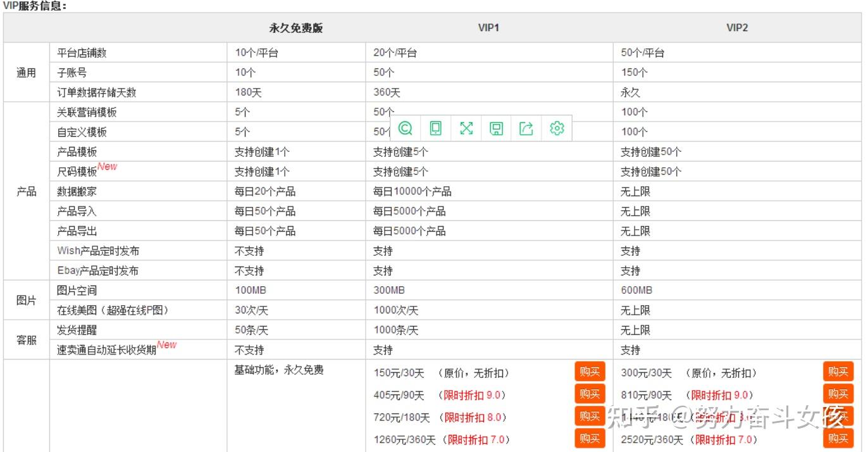Screen dimensions: 868x452
Task: Click the New badge beside 尺码模板
Action: coord(108,166)
